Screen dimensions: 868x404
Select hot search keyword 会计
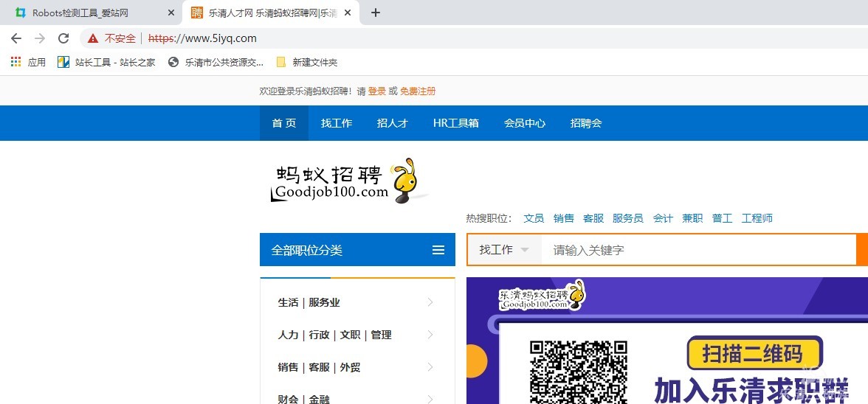[x=663, y=218]
